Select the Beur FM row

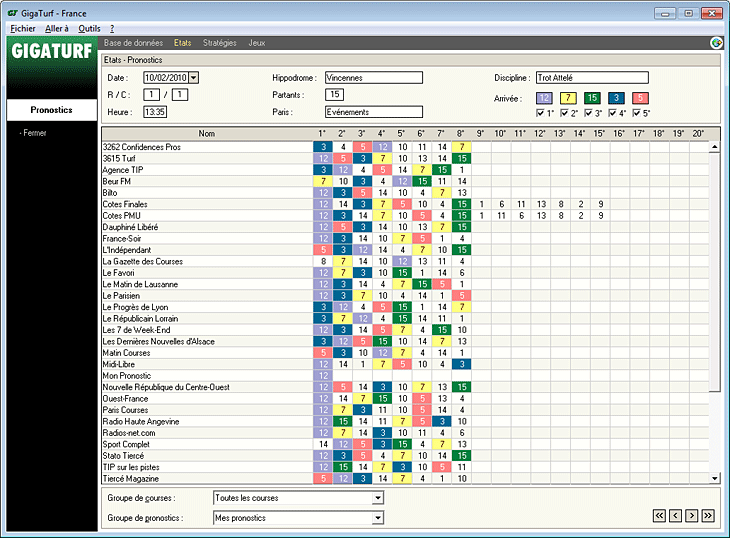click(405, 182)
